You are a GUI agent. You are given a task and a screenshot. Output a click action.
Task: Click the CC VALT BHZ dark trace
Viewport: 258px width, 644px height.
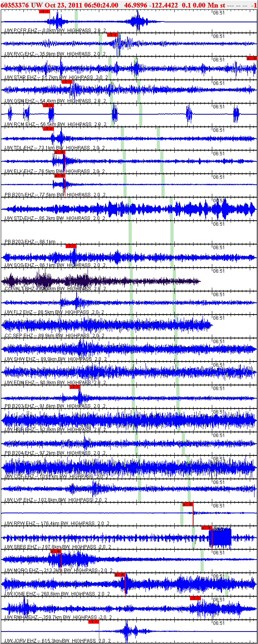[x=101, y=281]
